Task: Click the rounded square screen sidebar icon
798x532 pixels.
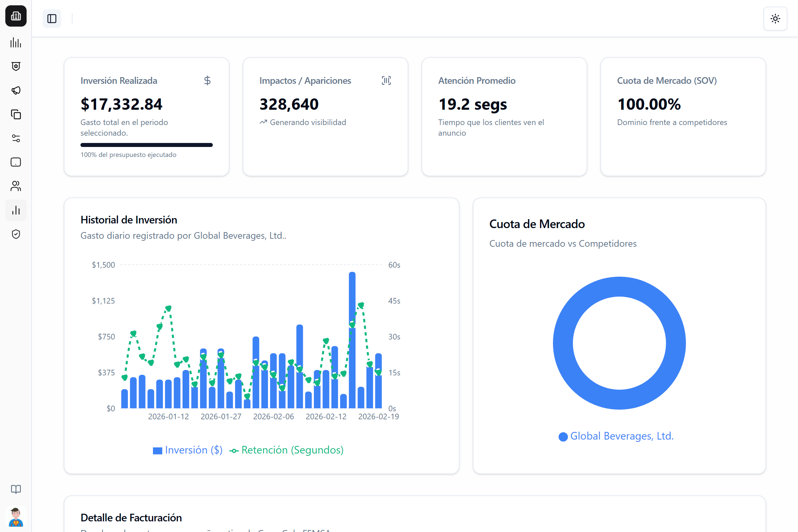Action: (16, 162)
